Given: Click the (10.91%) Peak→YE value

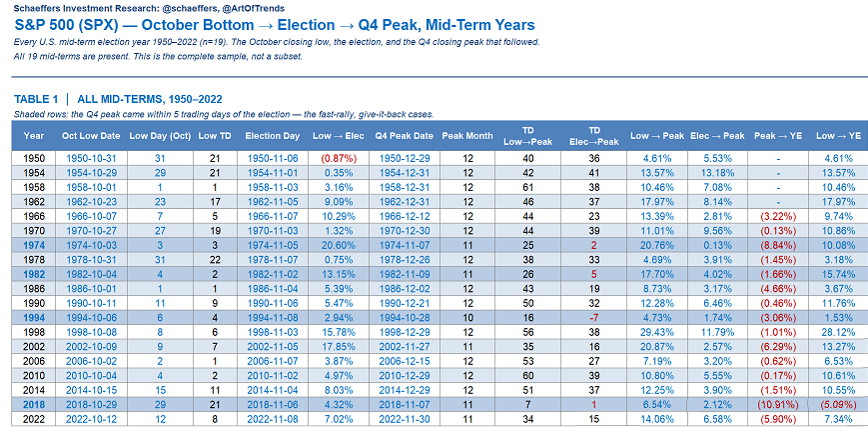Looking at the screenshot, I should [x=776, y=404].
